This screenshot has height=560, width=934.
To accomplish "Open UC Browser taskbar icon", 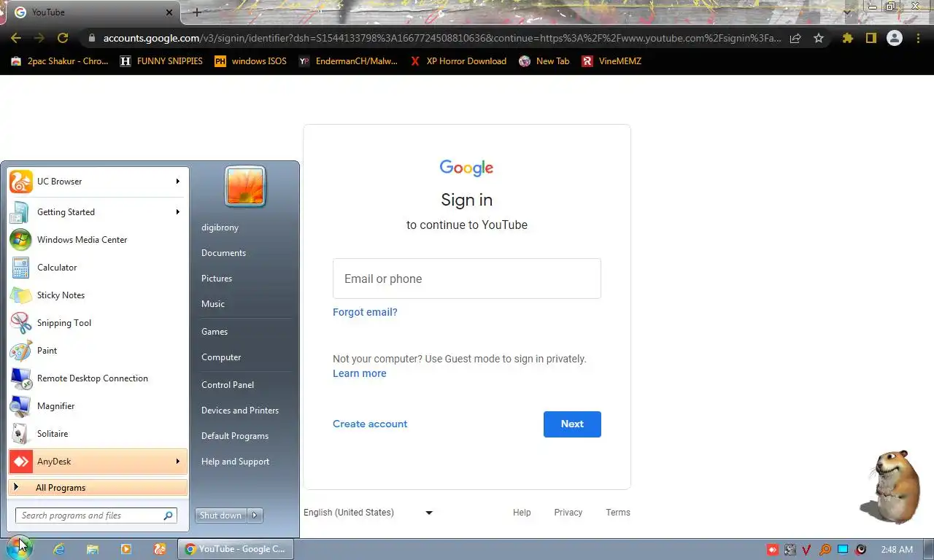I will click(160, 549).
